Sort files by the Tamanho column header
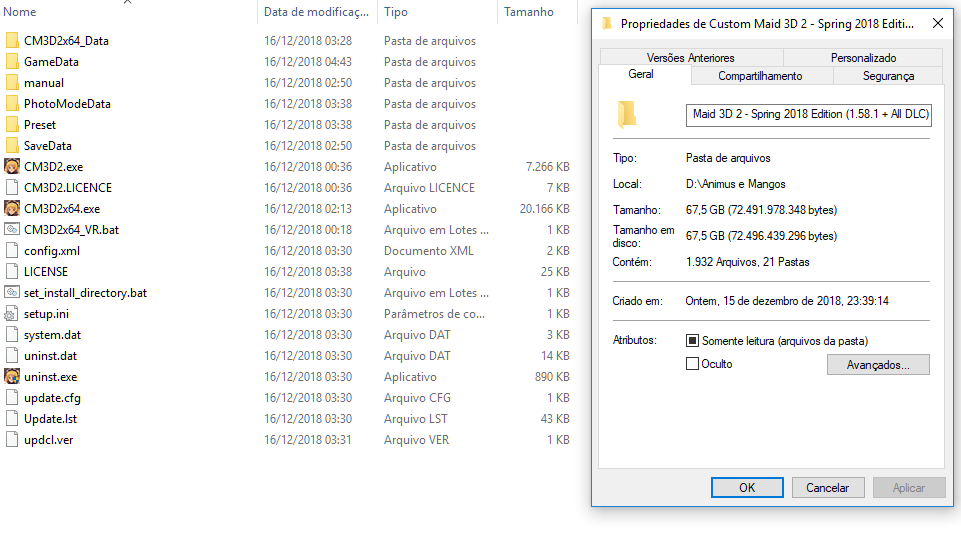 point(537,12)
